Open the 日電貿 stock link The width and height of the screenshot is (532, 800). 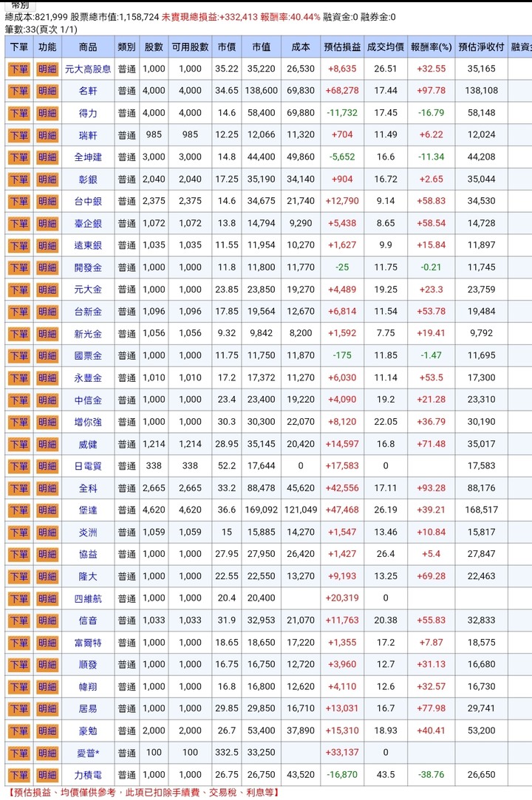click(88, 466)
